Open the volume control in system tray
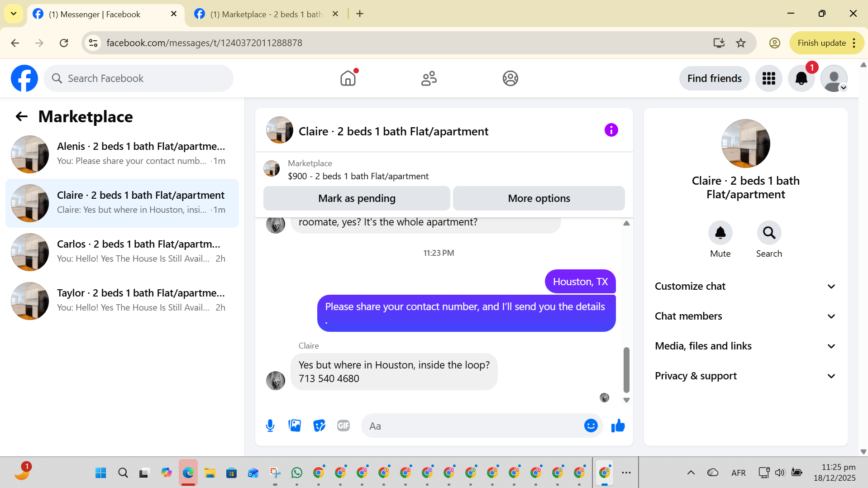868x488 pixels. click(779, 473)
